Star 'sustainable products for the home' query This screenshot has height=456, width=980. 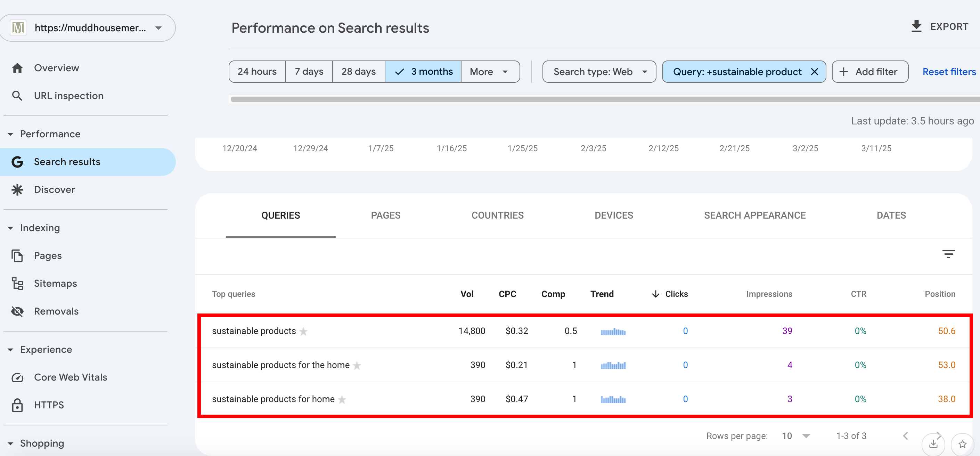click(x=357, y=366)
